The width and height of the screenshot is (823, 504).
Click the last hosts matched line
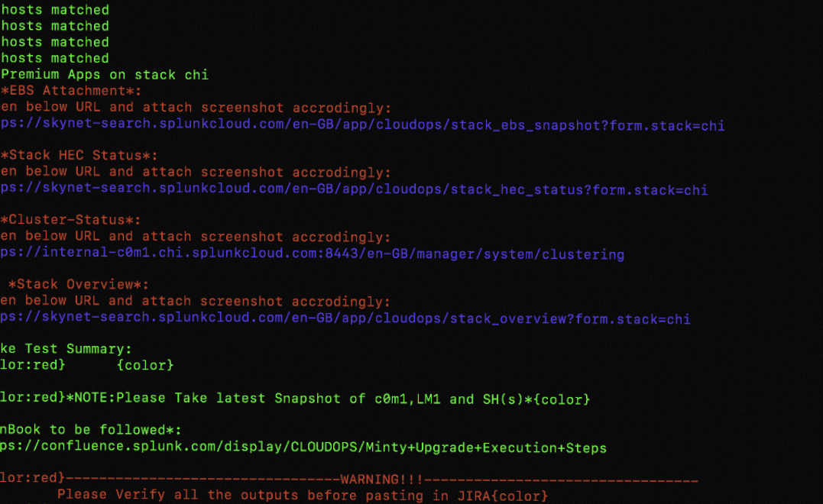pos(54,57)
